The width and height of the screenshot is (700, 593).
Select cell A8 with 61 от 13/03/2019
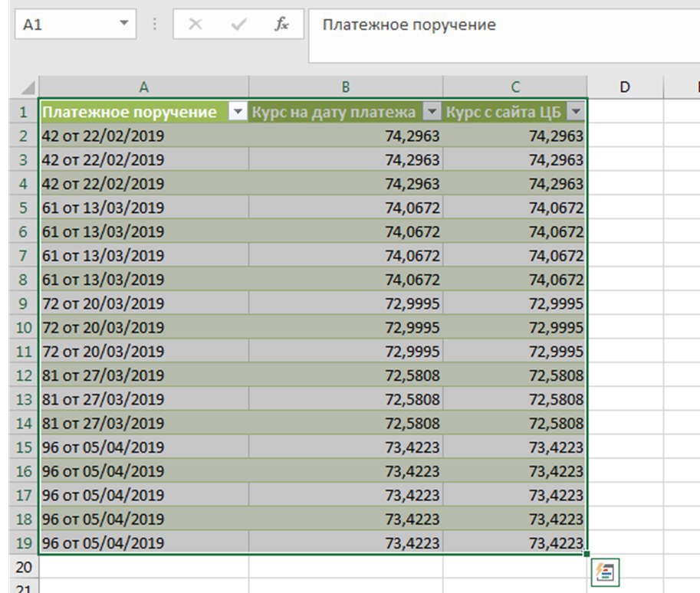(143, 280)
